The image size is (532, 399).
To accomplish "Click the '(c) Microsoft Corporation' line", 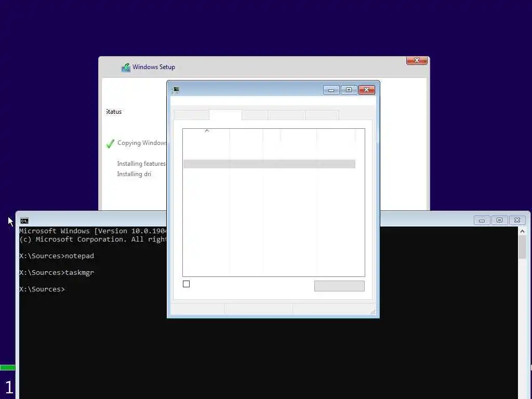I will coord(92,239).
